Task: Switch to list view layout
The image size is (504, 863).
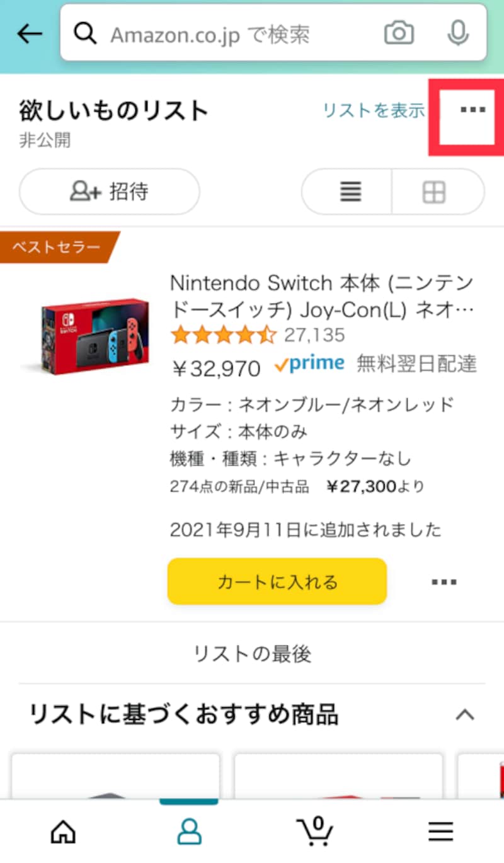Action: [x=350, y=192]
